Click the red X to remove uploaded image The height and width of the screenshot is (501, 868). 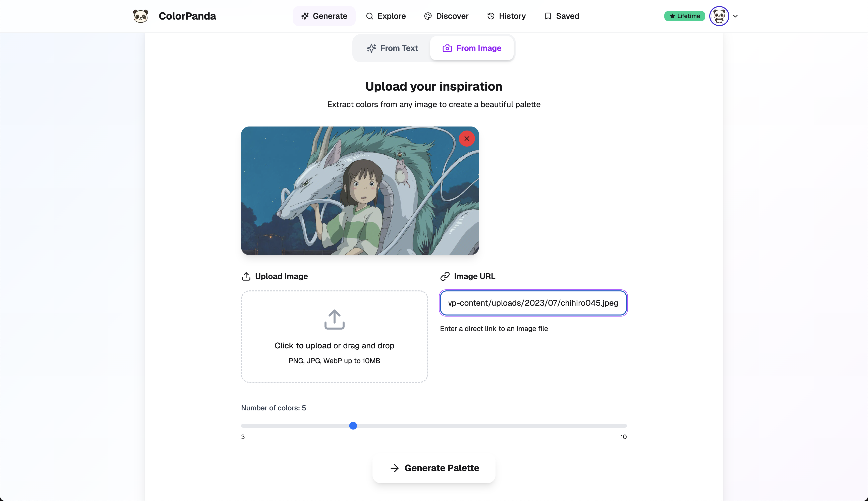point(467,139)
